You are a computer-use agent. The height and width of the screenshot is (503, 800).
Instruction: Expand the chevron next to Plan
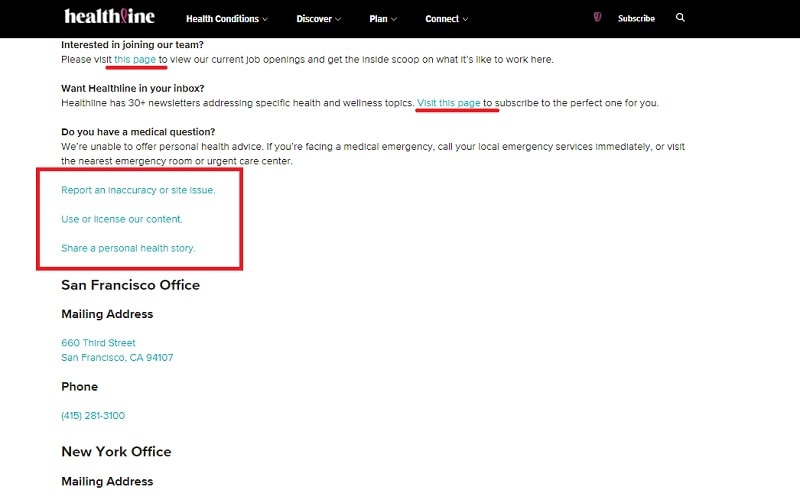click(393, 19)
